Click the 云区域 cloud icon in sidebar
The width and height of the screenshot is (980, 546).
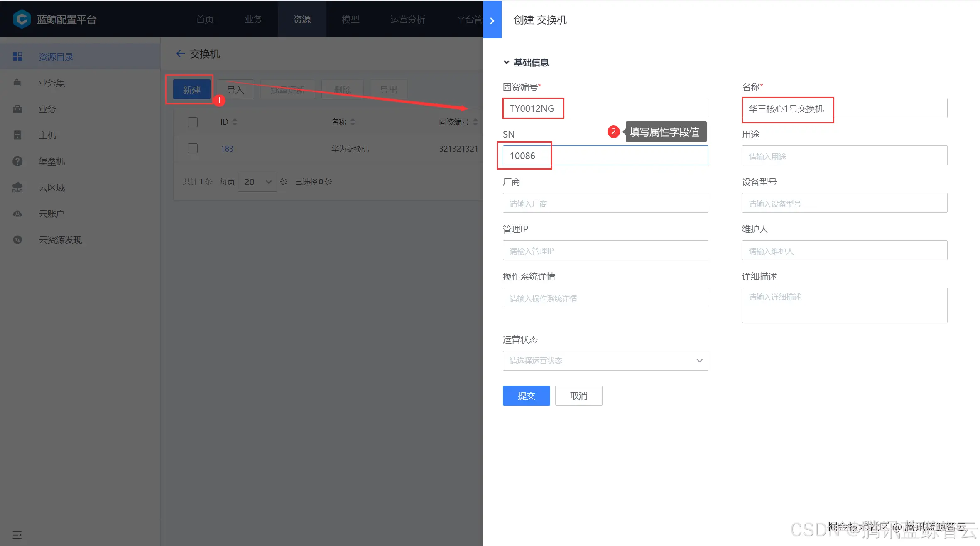click(17, 187)
